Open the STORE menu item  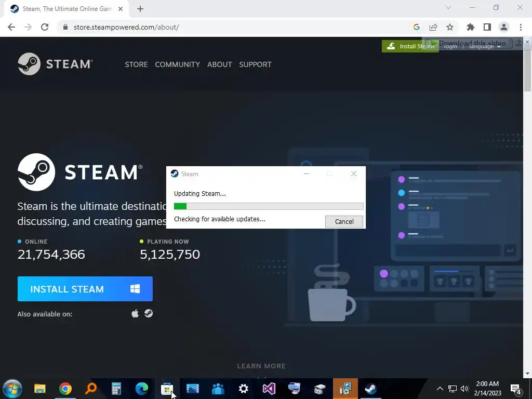coord(136,64)
